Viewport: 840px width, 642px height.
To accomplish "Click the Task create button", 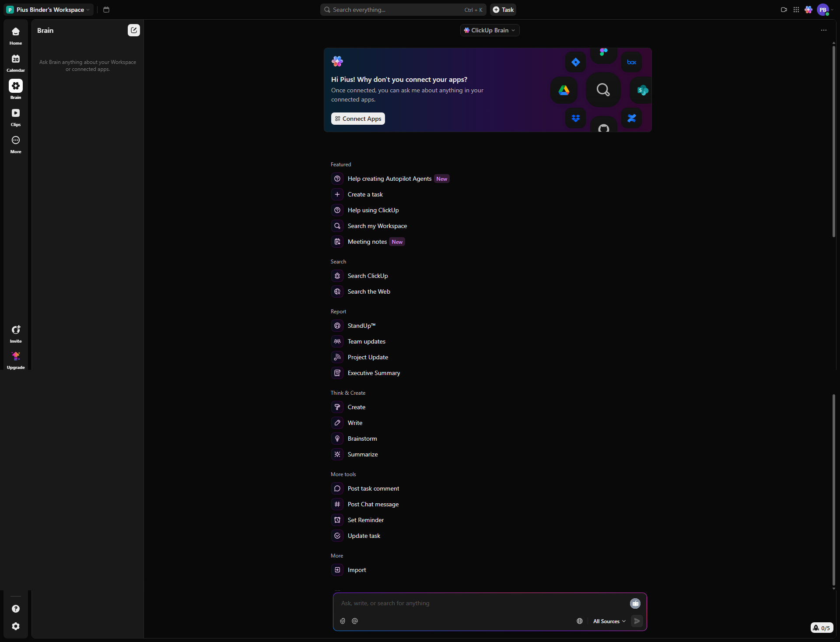I will tap(503, 10).
